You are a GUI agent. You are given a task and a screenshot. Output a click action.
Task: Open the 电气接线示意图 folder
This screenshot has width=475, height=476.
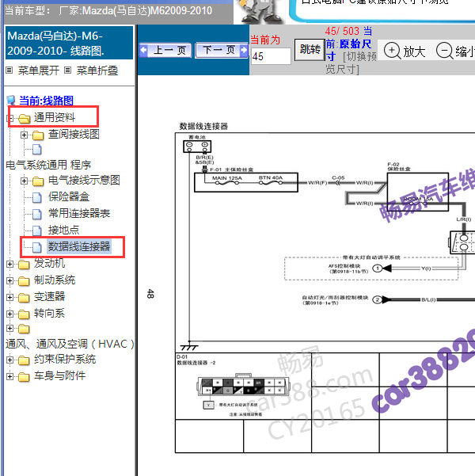pyautogui.click(x=84, y=181)
